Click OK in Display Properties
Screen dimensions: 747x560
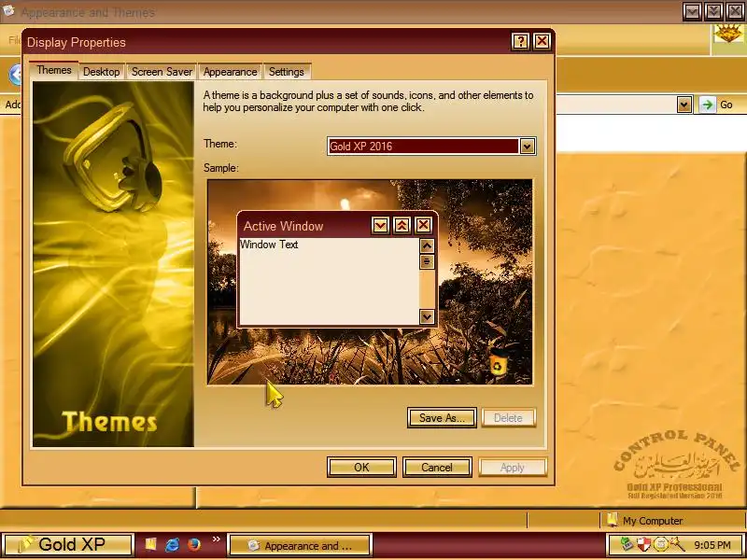[x=361, y=468]
